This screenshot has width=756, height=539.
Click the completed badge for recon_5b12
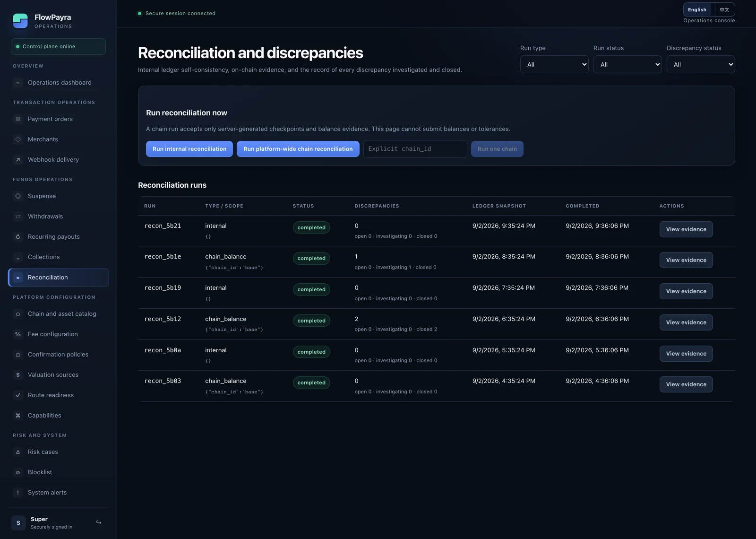pos(311,321)
